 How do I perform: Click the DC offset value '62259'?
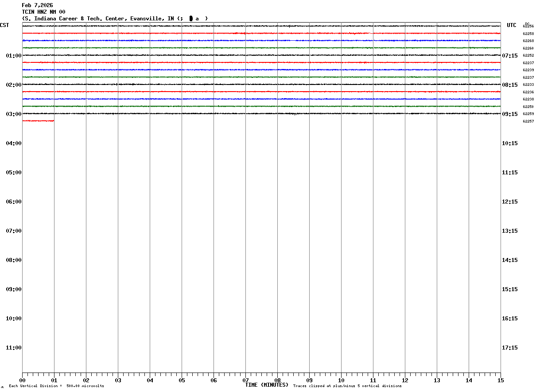528,114
